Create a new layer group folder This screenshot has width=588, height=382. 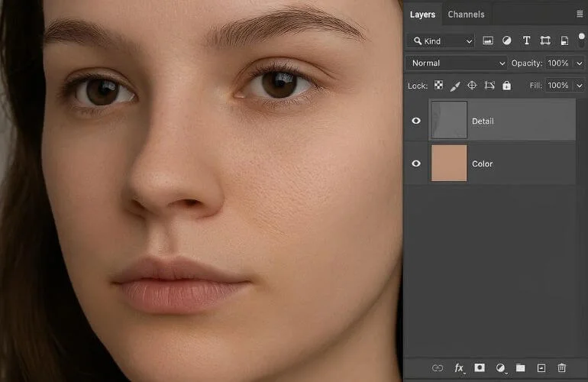click(521, 368)
